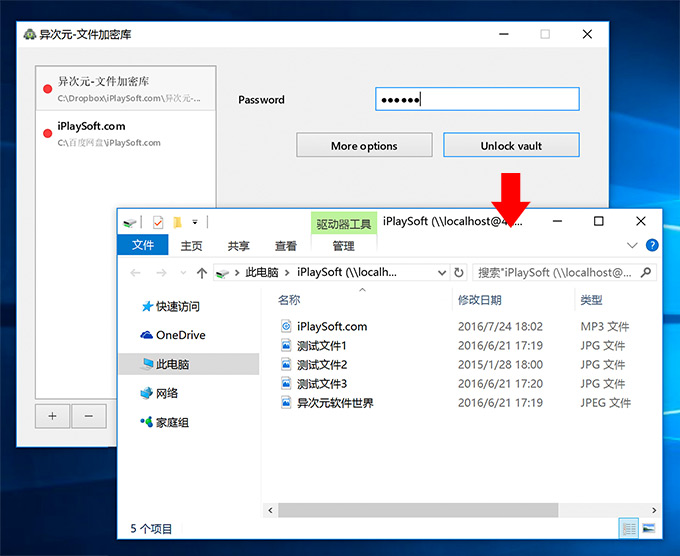Sort by 类型 column header
Screen dimensions: 680x556
click(592, 300)
